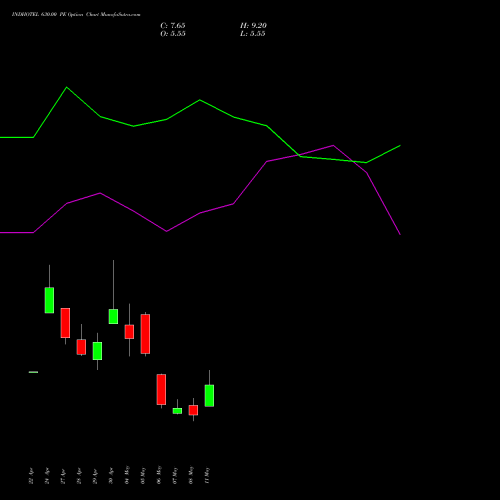Select the green candle above 29 Apr

pyautogui.click(x=97, y=351)
